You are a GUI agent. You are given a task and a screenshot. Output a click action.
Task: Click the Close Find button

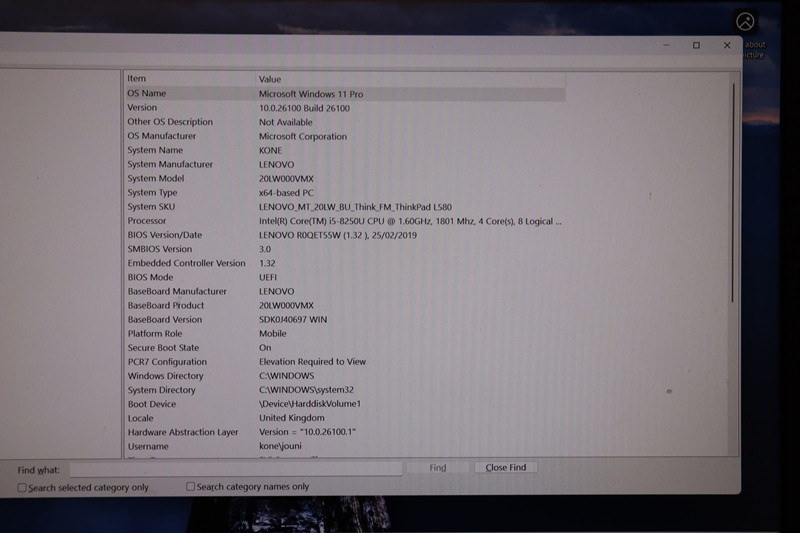click(506, 467)
